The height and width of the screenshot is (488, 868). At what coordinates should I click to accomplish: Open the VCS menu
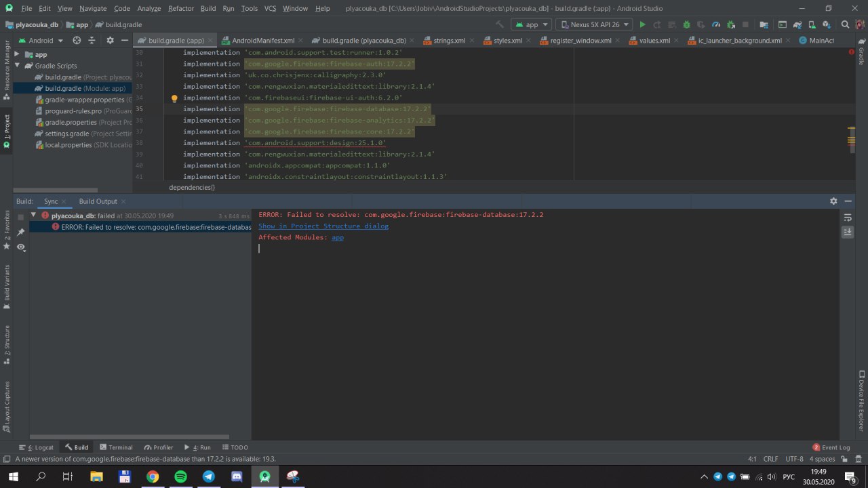tap(270, 8)
